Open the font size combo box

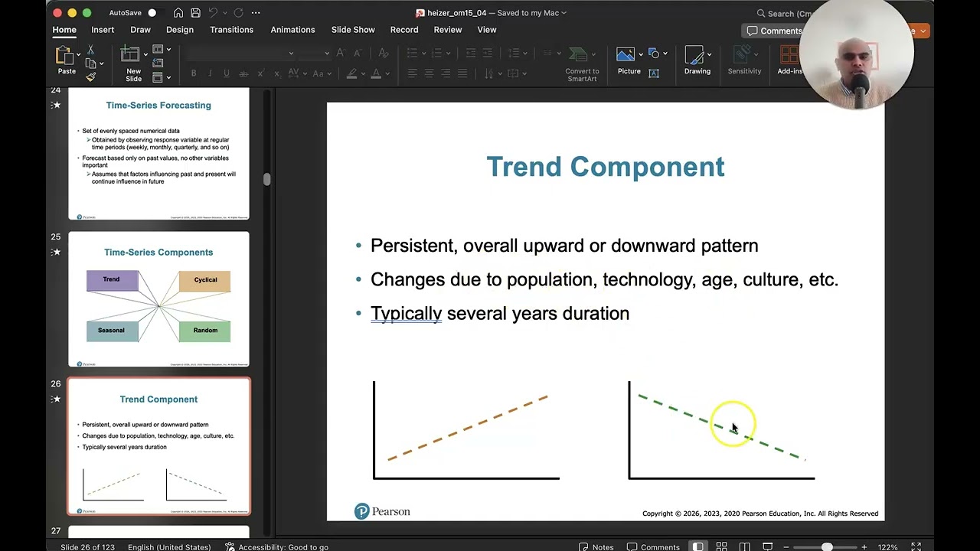[x=316, y=53]
